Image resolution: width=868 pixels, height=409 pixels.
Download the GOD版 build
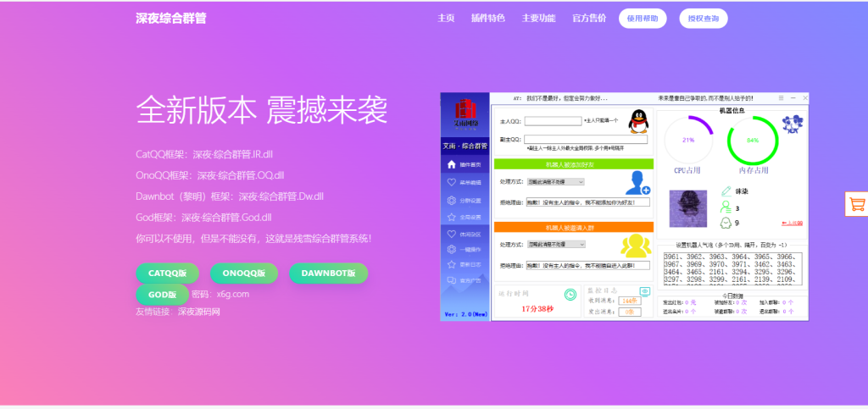pos(162,295)
